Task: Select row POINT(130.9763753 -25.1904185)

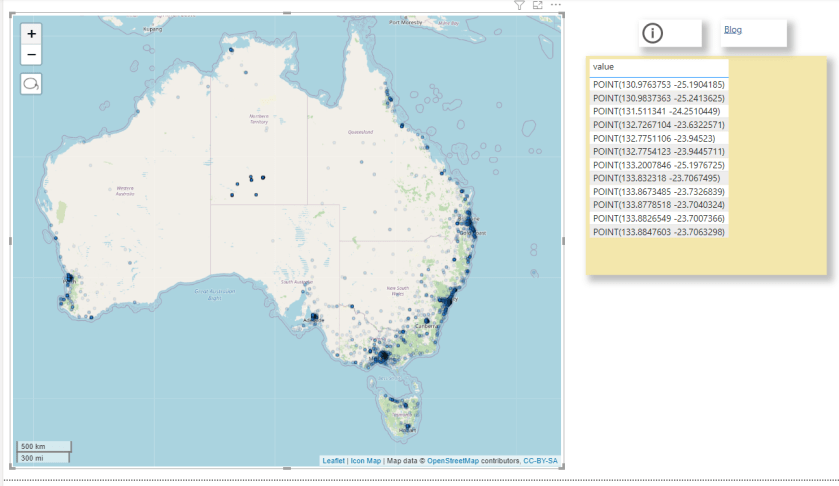Action: [x=658, y=85]
